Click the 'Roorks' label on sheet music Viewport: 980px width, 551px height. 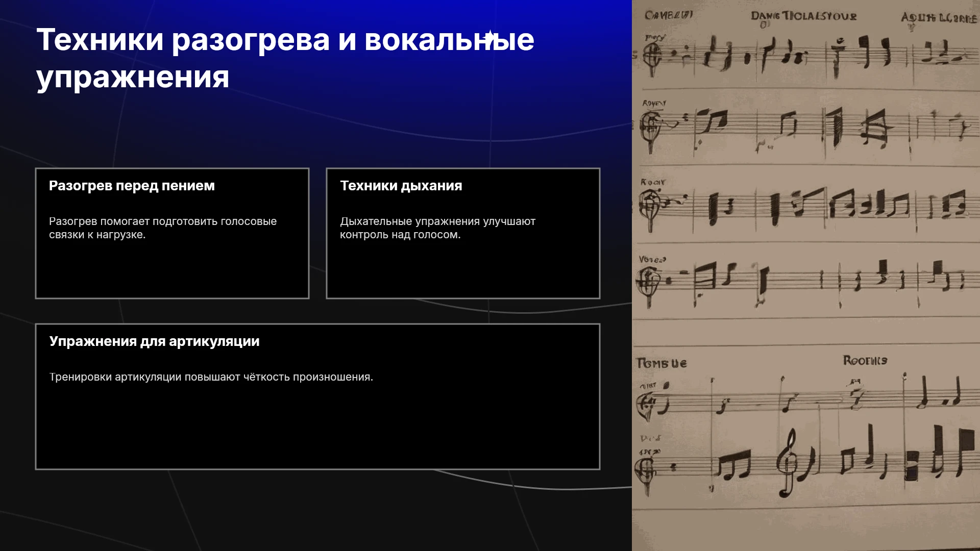click(x=865, y=361)
